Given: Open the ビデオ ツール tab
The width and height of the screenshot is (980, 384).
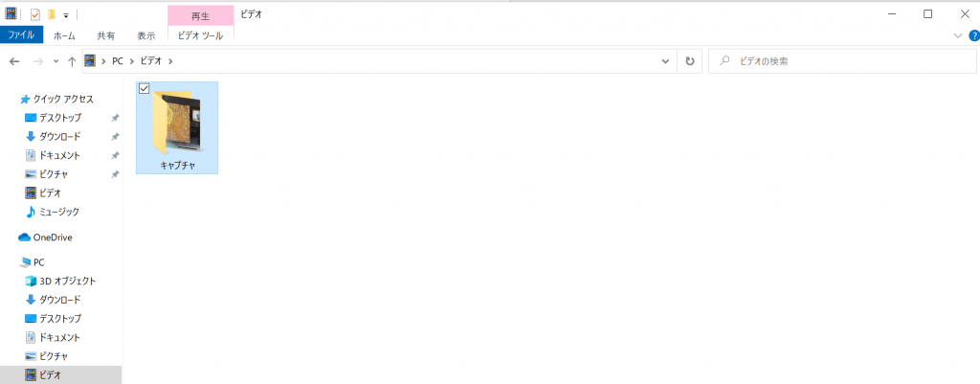Looking at the screenshot, I should coord(200,35).
